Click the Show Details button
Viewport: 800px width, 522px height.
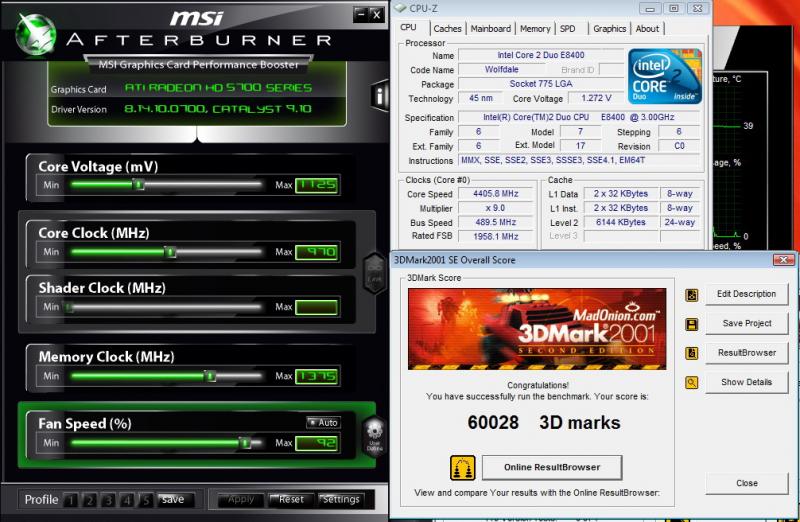point(746,382)
